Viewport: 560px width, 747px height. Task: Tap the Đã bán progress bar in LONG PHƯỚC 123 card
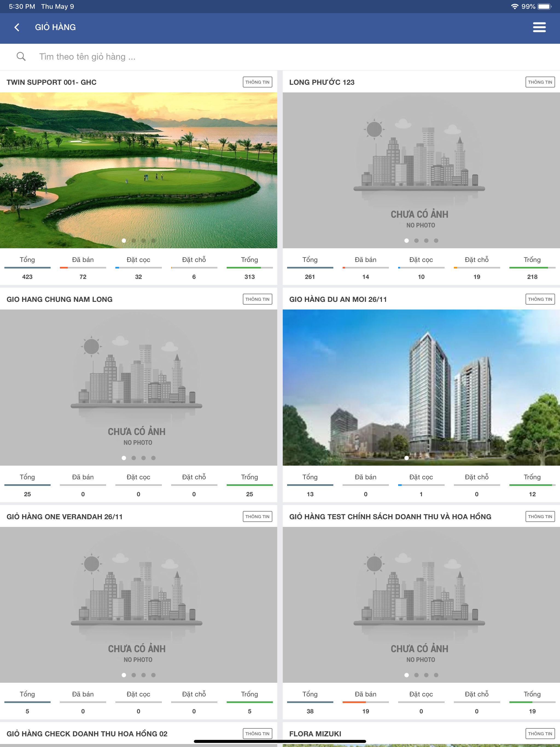pyautogui.click(x=366, y=268)
